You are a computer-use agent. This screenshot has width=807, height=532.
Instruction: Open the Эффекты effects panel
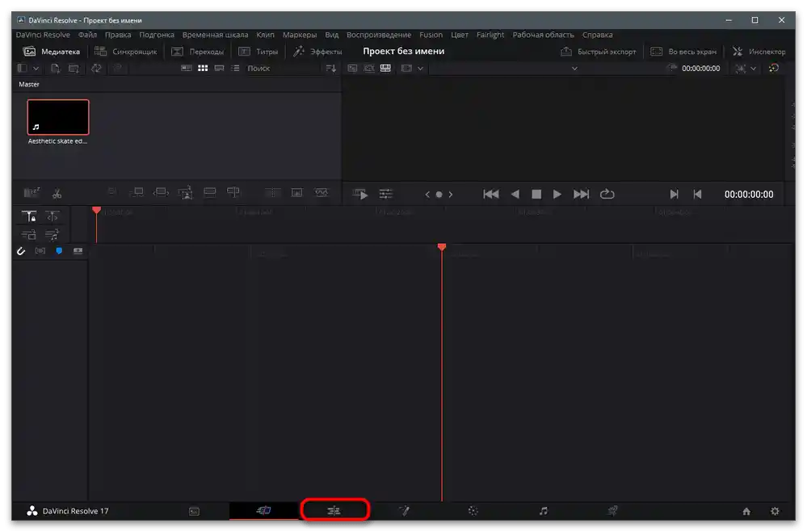tap(317, 52)
